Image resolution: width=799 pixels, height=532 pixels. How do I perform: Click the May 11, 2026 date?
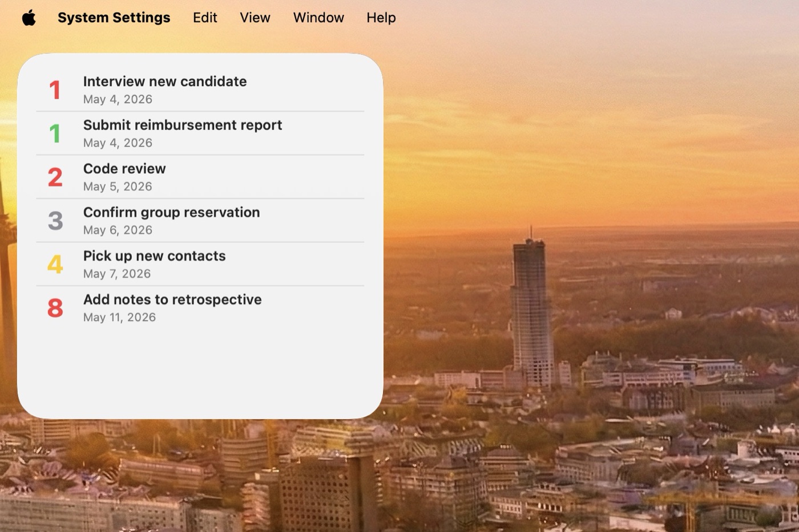click(x=119, y=318)
